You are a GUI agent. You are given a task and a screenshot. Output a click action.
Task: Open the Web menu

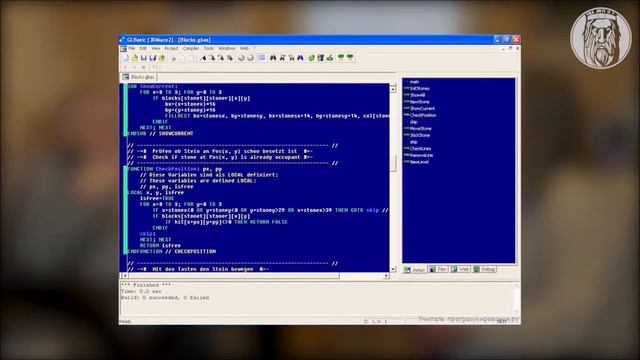point(244,49)
